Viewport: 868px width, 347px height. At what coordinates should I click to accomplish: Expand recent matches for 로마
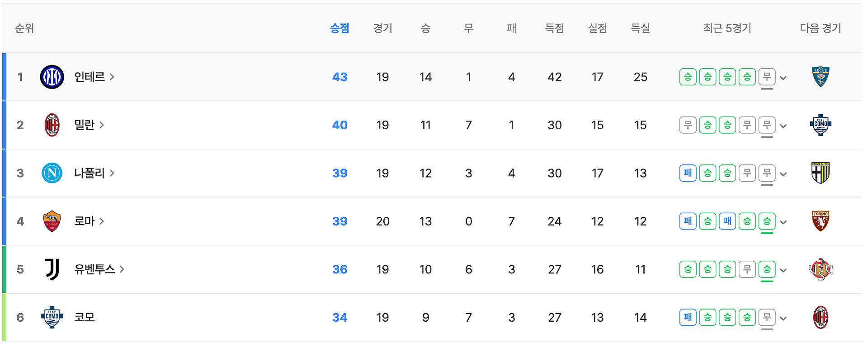pyautogui.click(x=783, y=222)
